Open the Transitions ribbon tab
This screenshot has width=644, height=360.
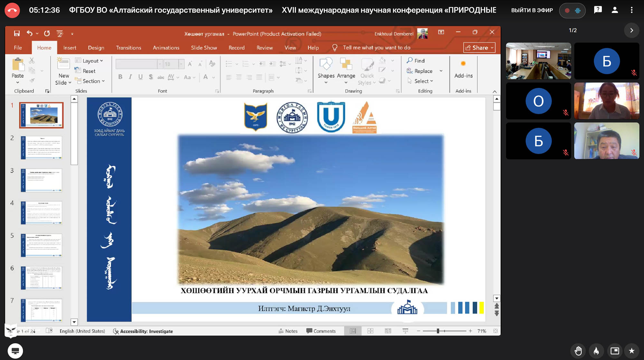(x=128, y=48)
